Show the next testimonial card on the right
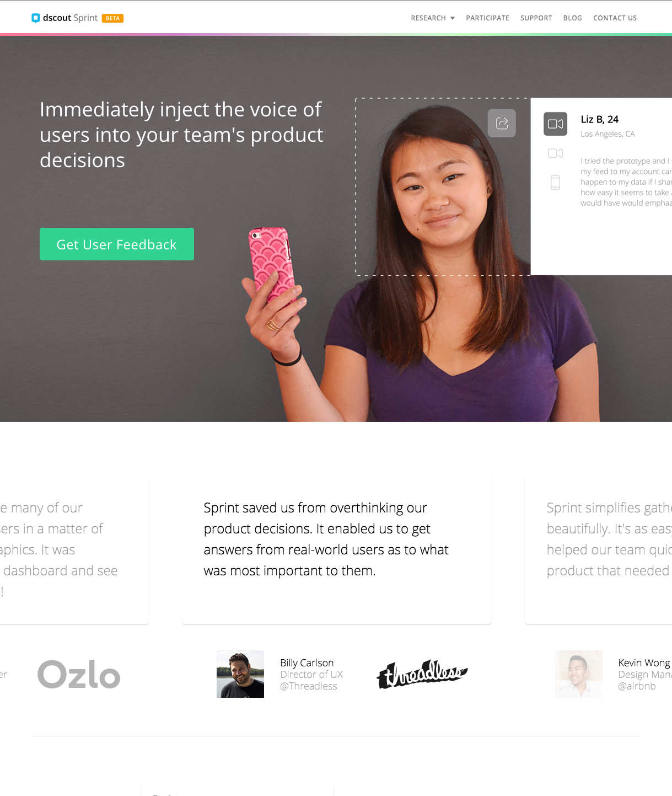 [x=598, y=551]
